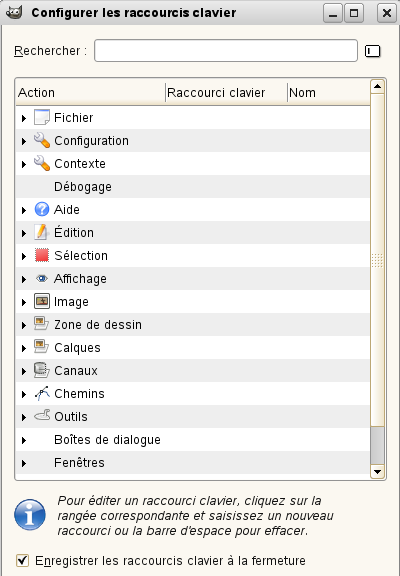
Task: Select the Calques row label
Action: [78, 348]
